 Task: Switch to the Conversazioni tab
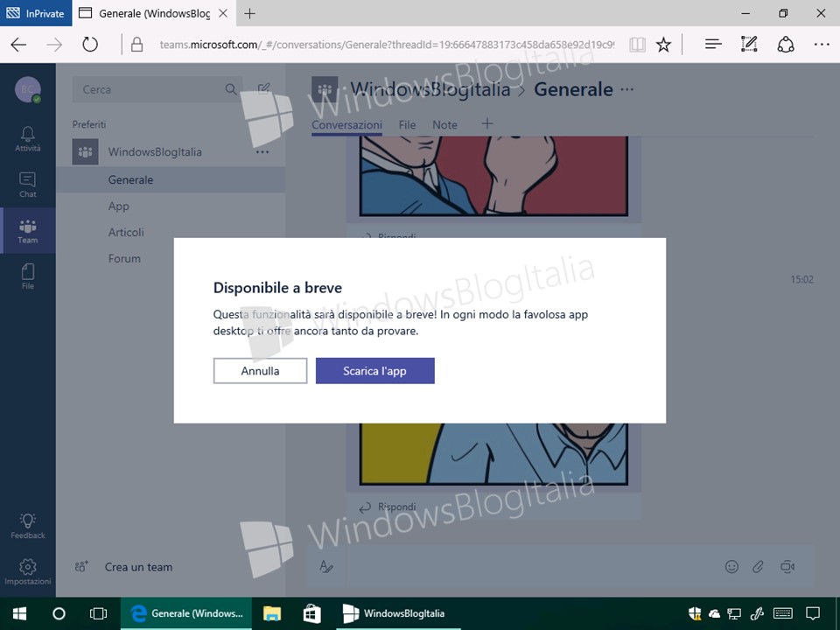[x=346, y=125]
